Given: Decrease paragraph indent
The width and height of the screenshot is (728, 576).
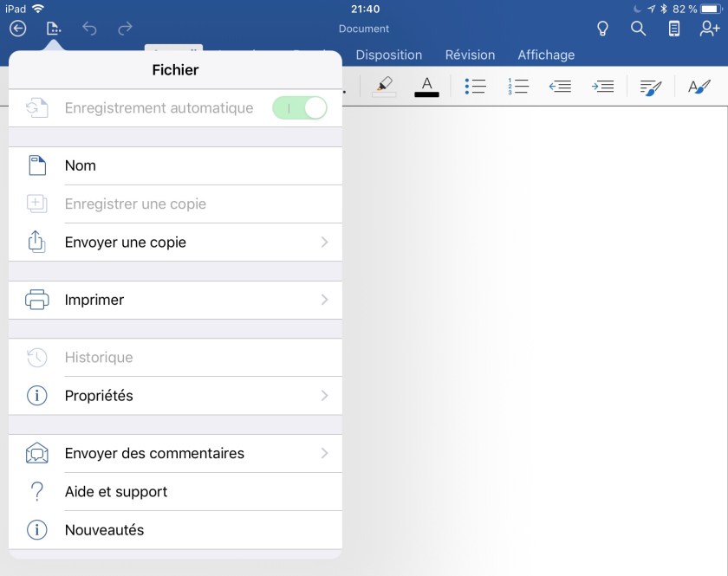Looking at the screenshot, I should [561, 86].
